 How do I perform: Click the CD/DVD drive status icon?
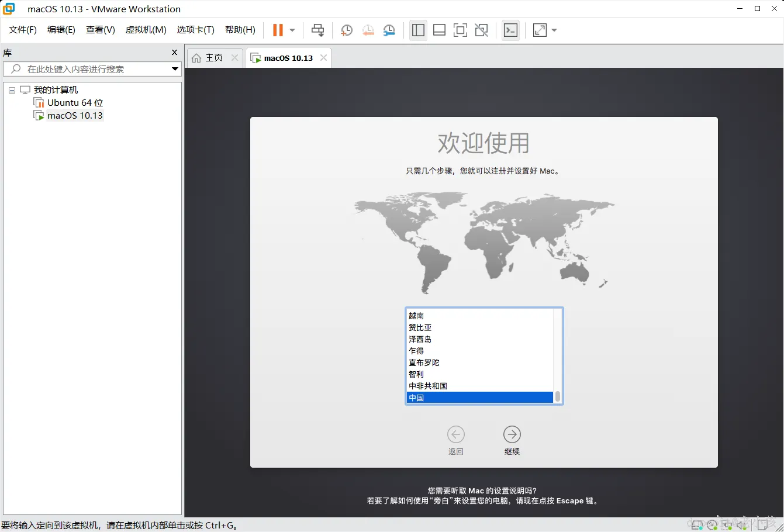pos(712,524)
